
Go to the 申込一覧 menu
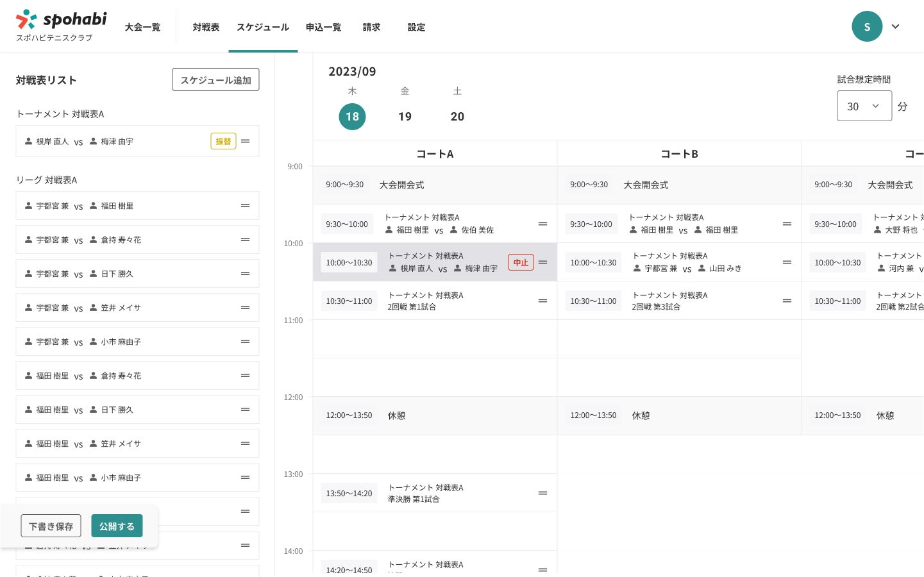pos(323,27)
